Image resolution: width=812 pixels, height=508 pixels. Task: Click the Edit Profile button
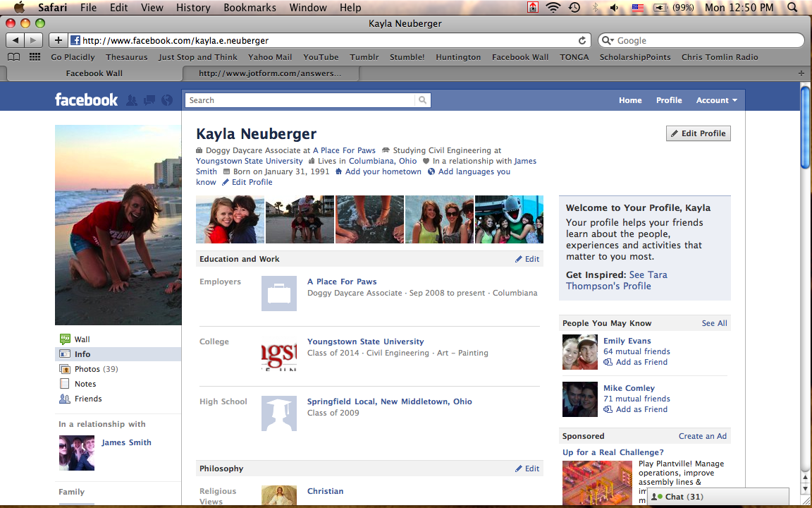[x=698, y=133]
